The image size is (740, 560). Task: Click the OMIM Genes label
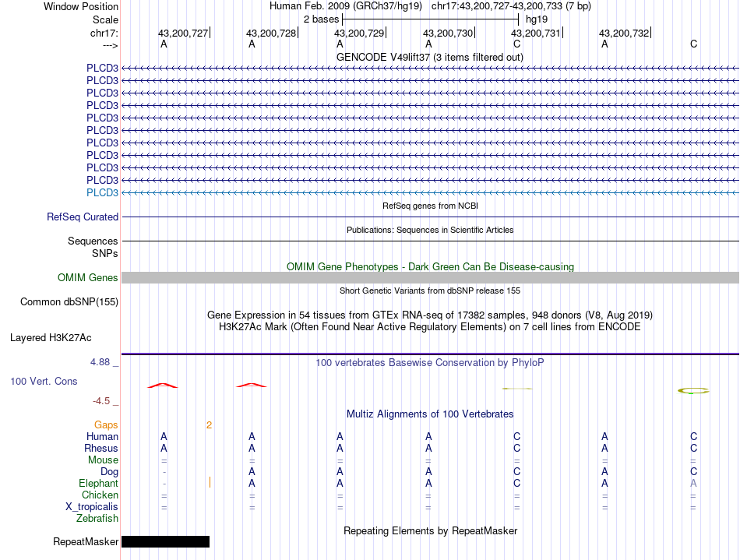tap(87, 277)
